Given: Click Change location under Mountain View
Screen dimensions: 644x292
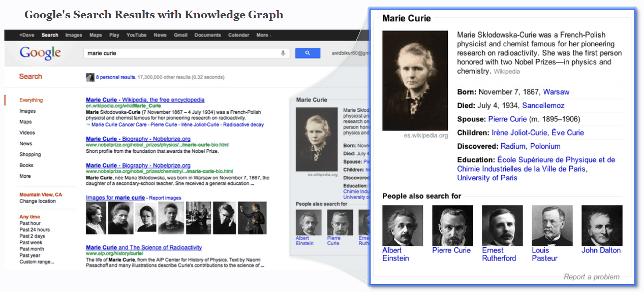Looking at the screenshot, I should [x=38, y=201].
